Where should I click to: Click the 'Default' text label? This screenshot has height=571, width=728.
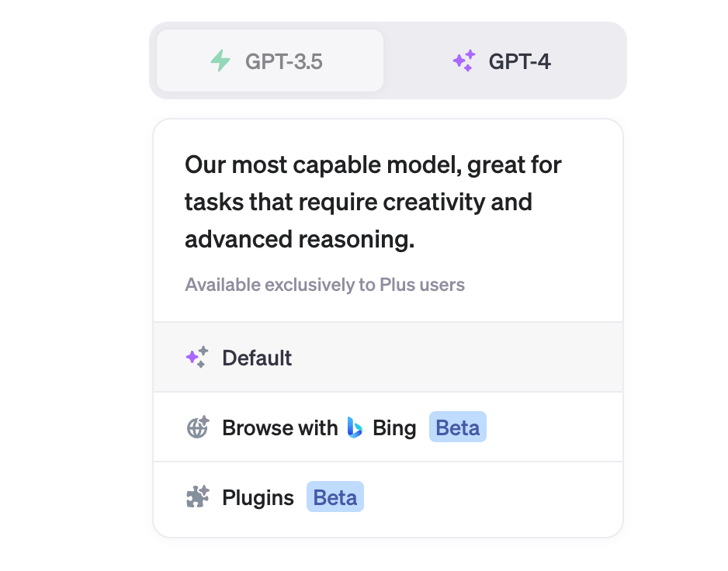pyautogui.click(x=257, y=358)
